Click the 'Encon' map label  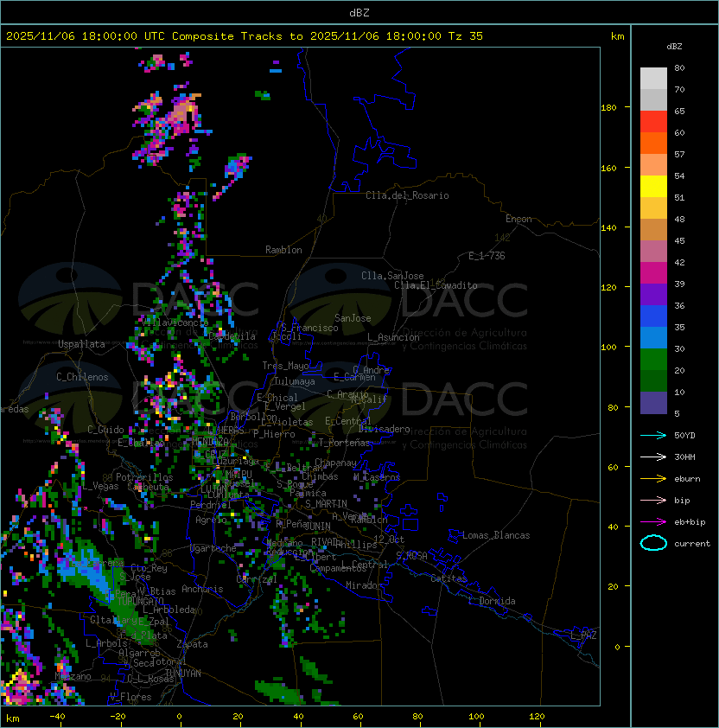tap(519, 219)
